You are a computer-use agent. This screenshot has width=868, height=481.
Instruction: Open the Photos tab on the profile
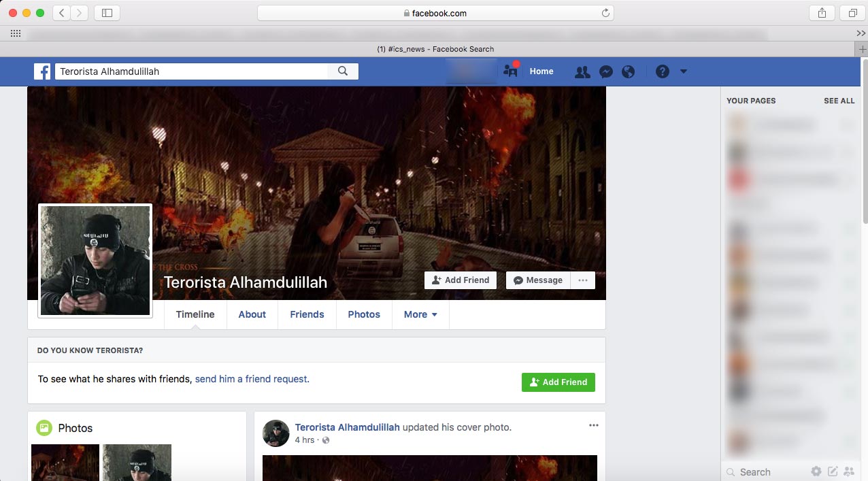coord(364,314)
